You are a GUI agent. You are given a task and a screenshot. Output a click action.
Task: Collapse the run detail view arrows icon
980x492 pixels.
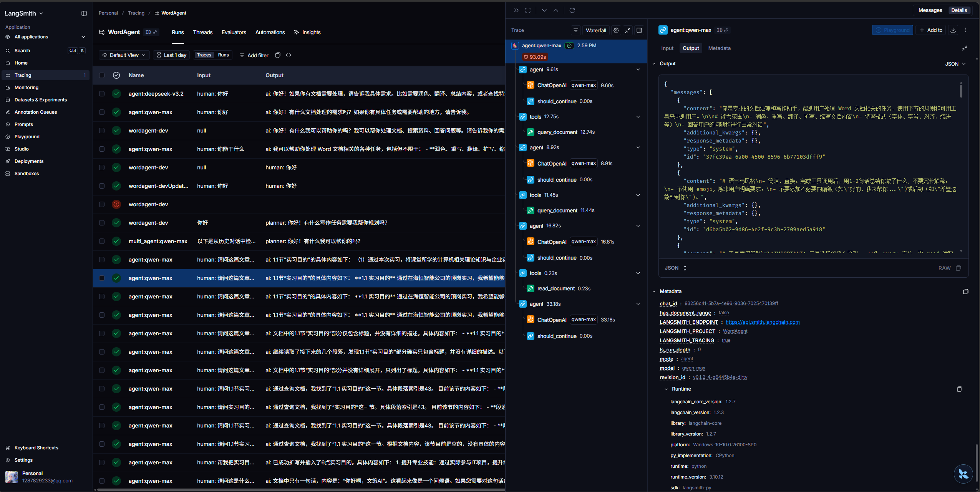(965, 48)
